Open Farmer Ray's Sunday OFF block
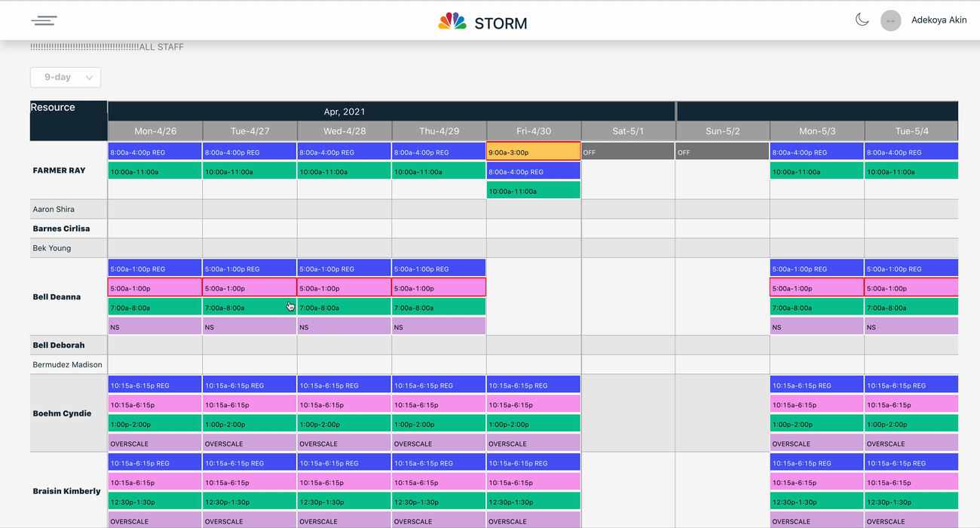The image size is (980, 528). pyautogui.click(x=723, y=152)
